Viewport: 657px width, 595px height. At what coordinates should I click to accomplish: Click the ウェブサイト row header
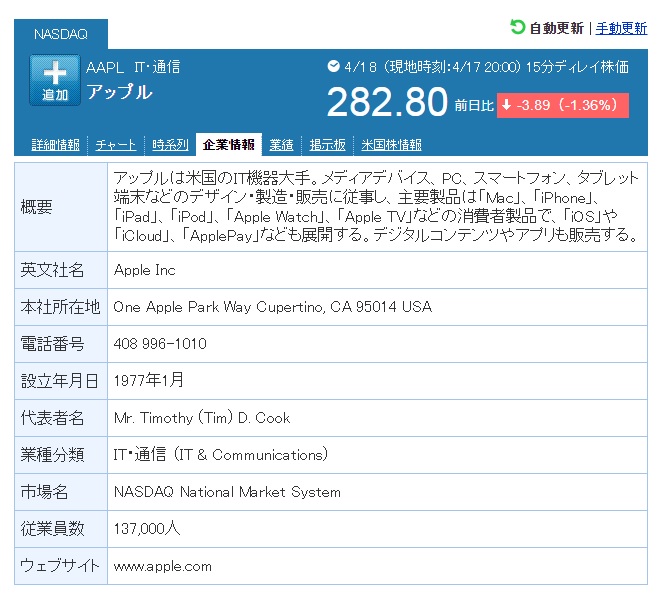tap(61, 566)
